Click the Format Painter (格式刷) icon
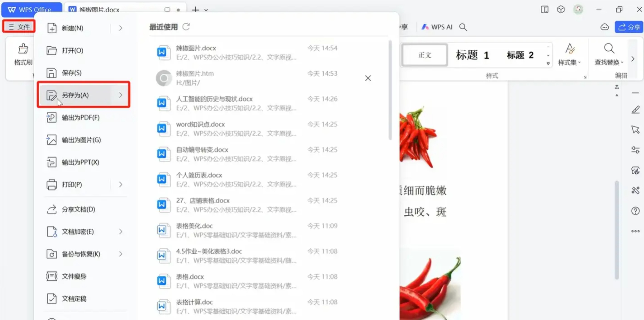This screenshot has height=320, width=644. [23, 49]
